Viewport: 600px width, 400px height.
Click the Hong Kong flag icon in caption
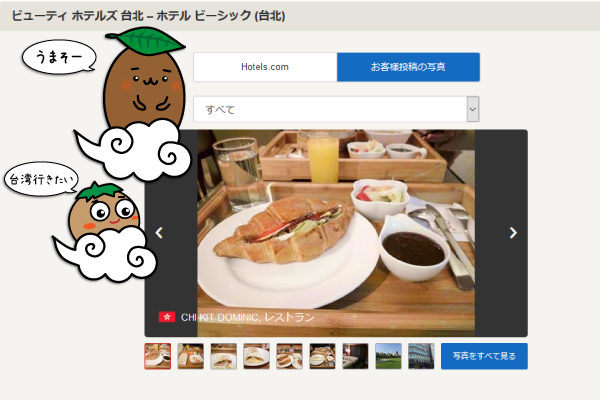167,317
